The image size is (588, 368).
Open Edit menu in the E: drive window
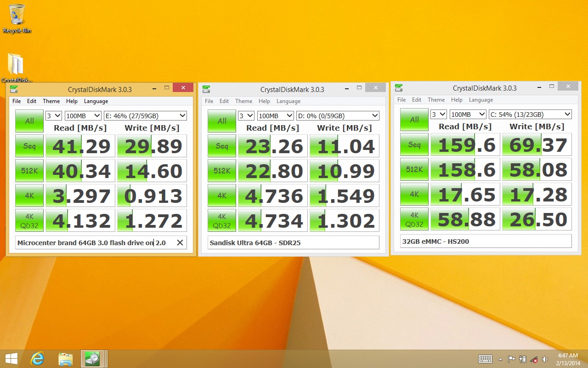(x=32, y=101)
